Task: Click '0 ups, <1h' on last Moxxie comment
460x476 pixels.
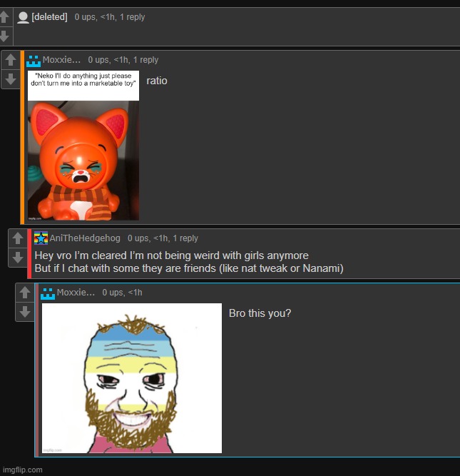Action: pos(122,293)
